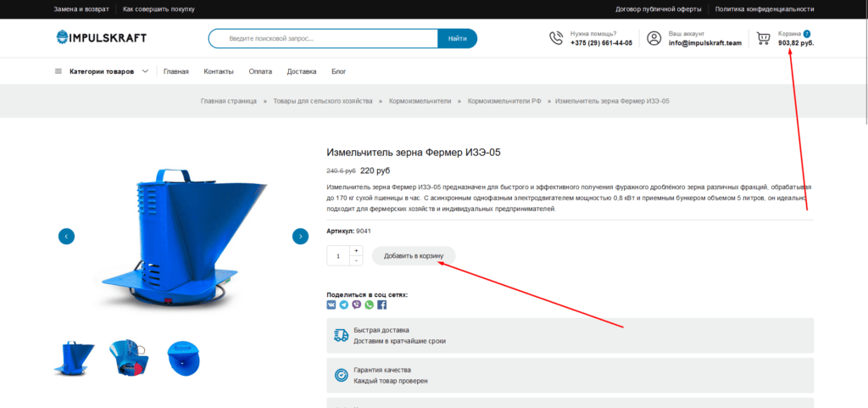The width and height of the screenshot is (868, 408).
Task: Decrease quantity with minus button
Action: 356,260
